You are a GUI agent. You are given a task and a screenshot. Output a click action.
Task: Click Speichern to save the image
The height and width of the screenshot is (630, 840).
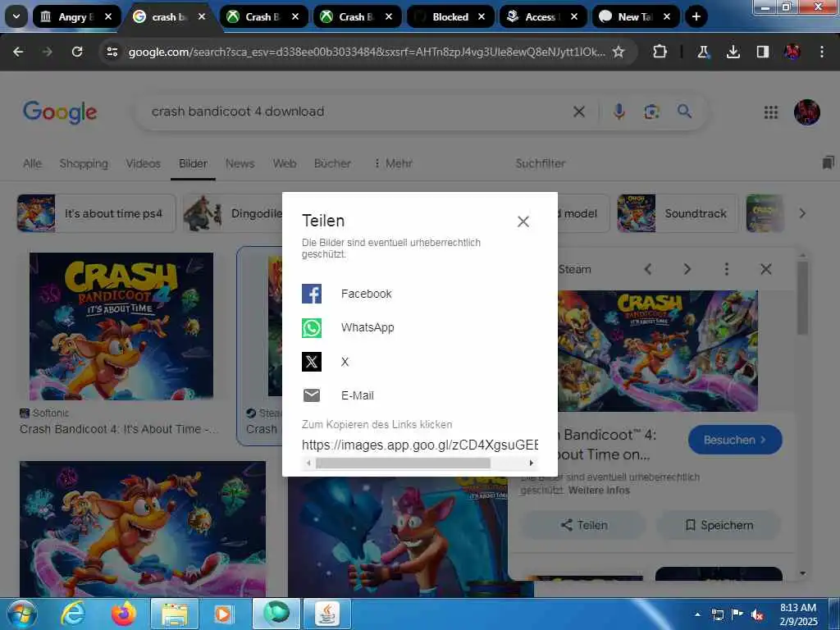pyautogui.click(x=719, y=525)
